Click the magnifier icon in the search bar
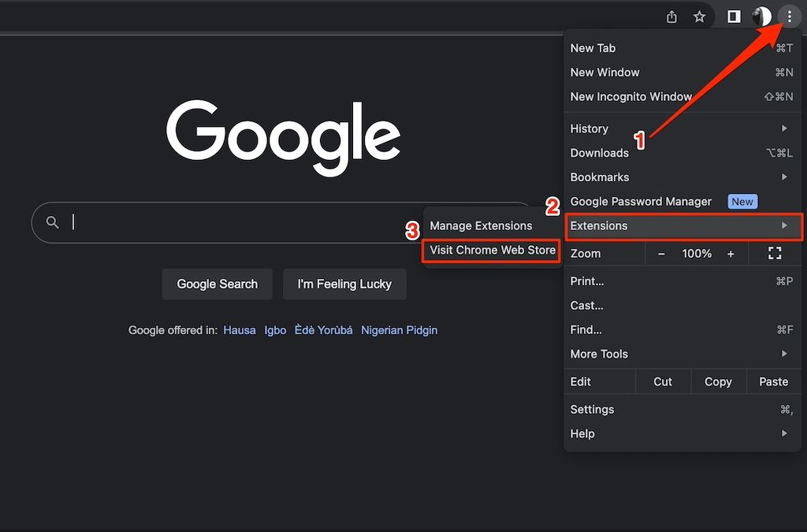 pyautogui.click(x=51, y=221)
